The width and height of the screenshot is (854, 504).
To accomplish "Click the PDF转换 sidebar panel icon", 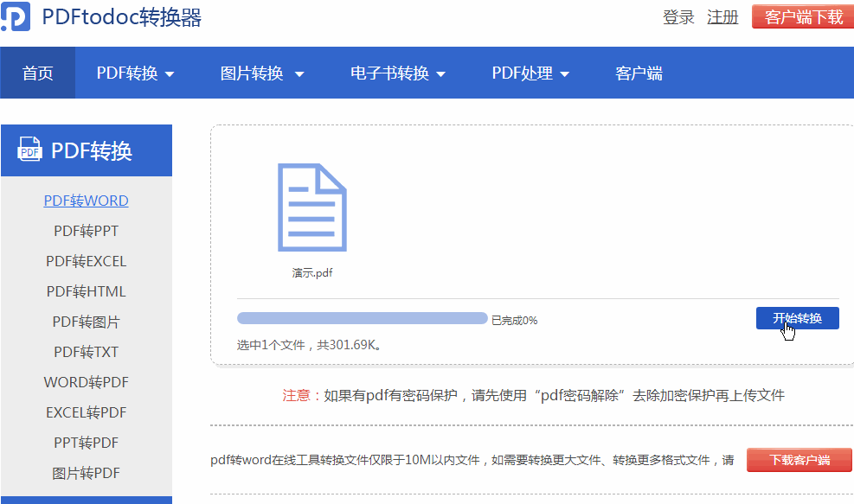I will [x=29, y=150].
